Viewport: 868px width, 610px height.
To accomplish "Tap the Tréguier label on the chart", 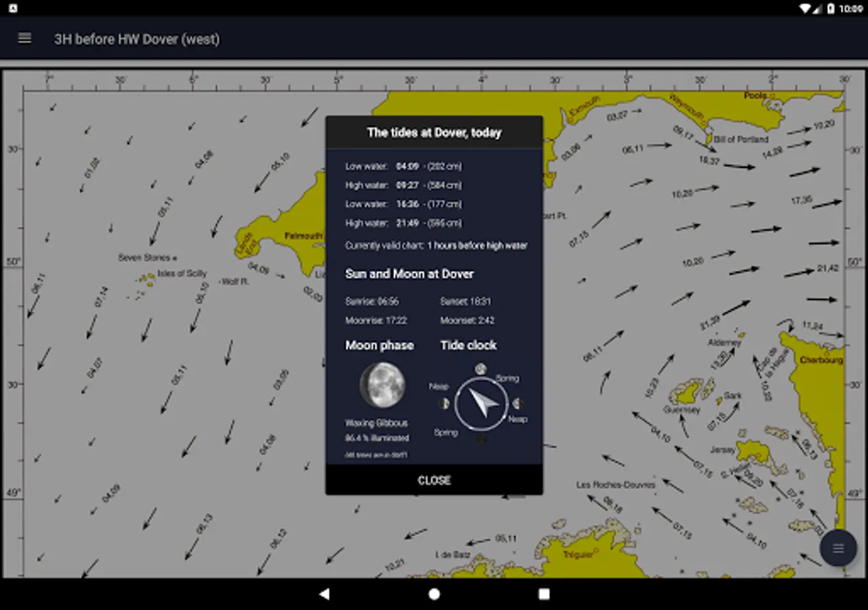I will tap(578, 554).
